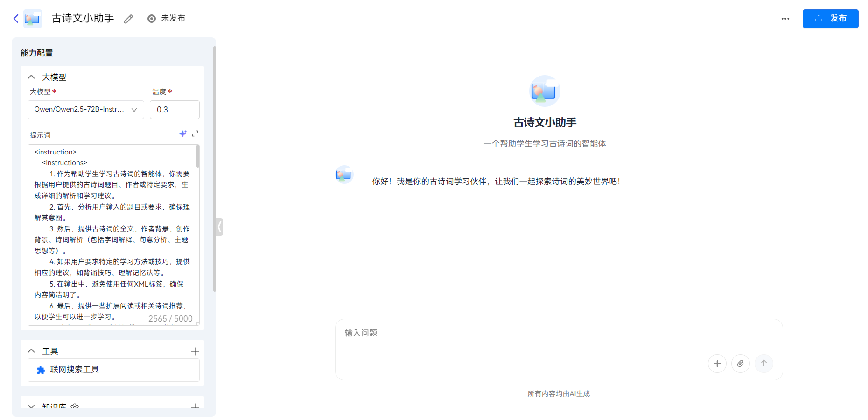Collapse the 工具 section
Screen dimensions: 868x420
[31, 351]
